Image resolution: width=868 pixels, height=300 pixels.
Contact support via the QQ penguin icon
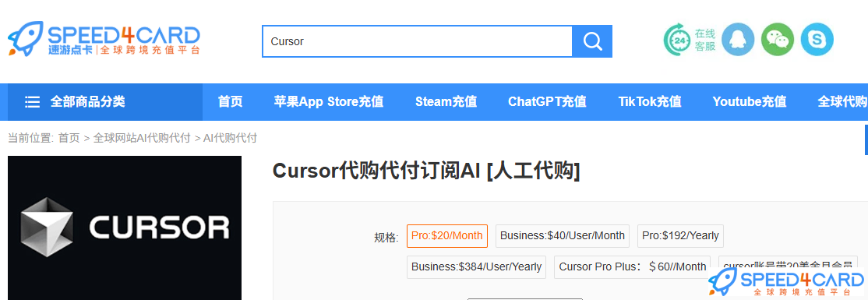[738, 39]
